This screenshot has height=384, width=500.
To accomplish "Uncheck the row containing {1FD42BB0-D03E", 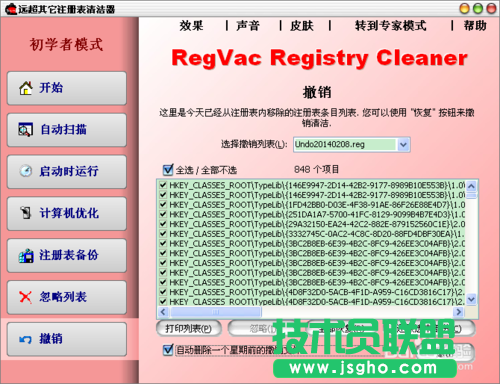I will [163, 204].
